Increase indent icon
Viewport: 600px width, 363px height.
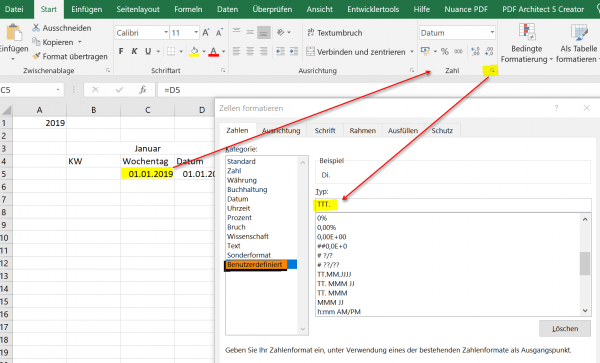(294, 51)
